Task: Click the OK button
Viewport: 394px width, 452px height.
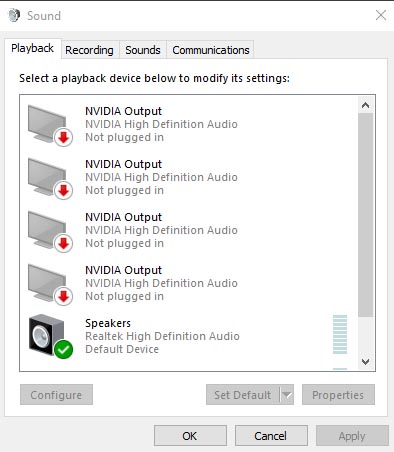Action: tap(190, 436)
